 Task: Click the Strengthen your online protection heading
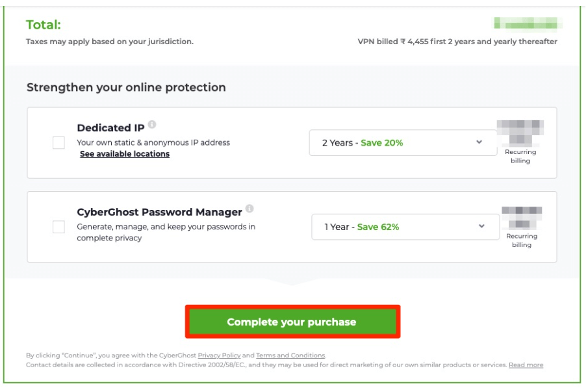point(126,87)
